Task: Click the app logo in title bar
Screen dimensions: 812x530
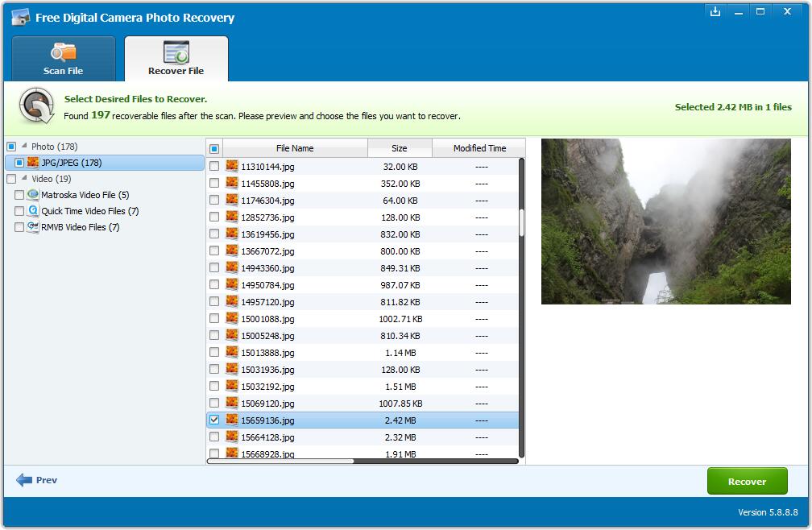Action: pos(21,17)
